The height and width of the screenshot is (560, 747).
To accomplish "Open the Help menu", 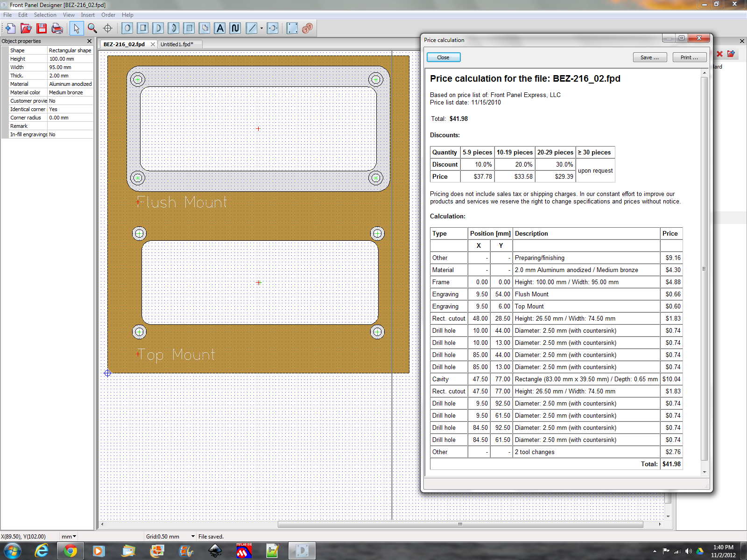I will point(127,15).
